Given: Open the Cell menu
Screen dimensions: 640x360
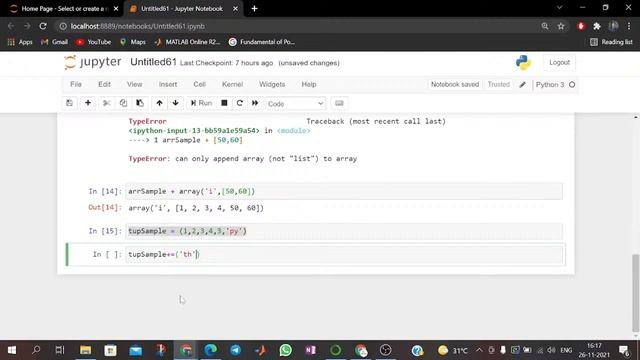Looking at the screenshot, I should [x=199, y=84].
